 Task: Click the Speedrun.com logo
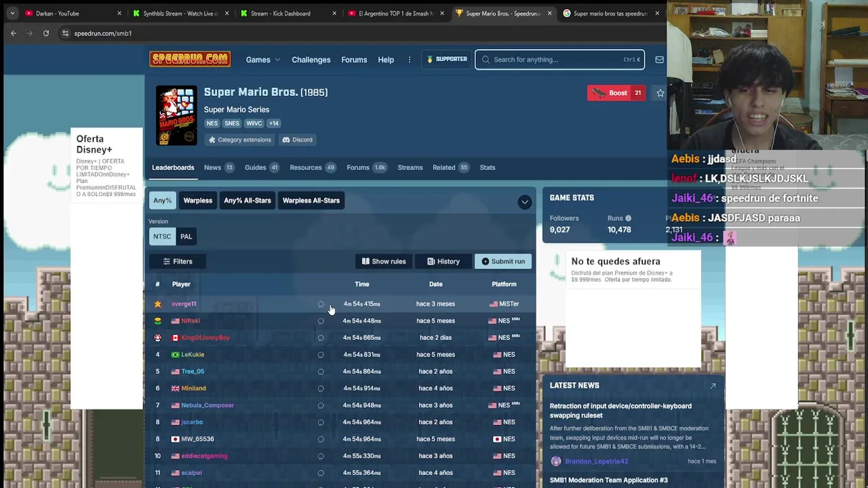coord(190,60)
